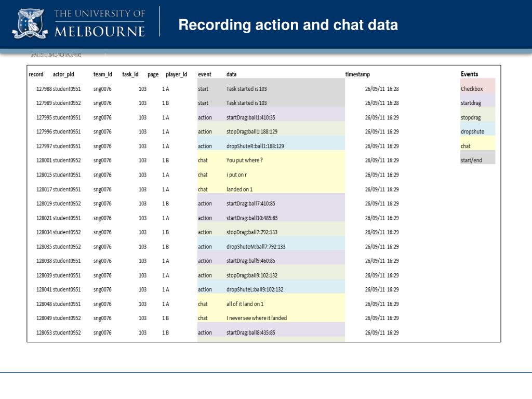Screen dimensions: 532x399
Task: Click 'dropShuteR:ball1:188:129' data cell
Action: 255,146
